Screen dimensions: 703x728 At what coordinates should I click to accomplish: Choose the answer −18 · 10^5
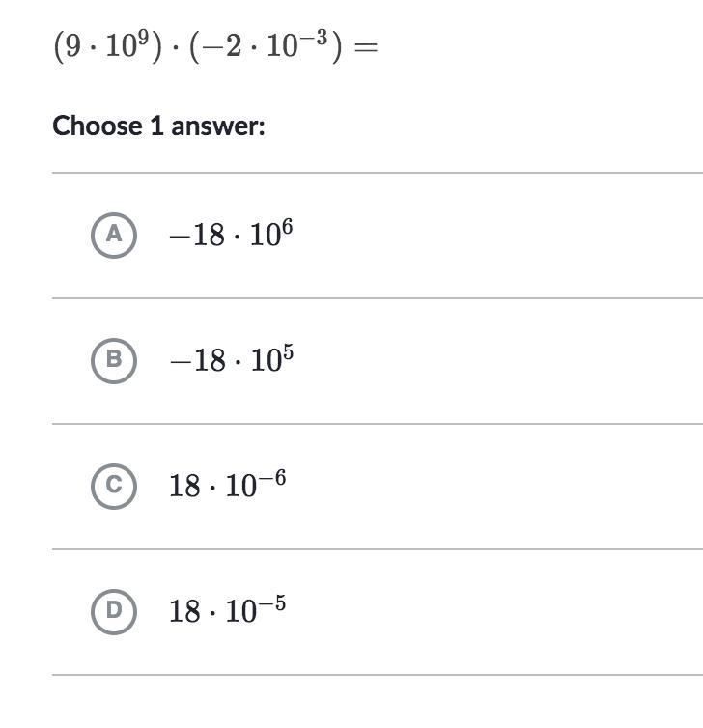point(231,359)
